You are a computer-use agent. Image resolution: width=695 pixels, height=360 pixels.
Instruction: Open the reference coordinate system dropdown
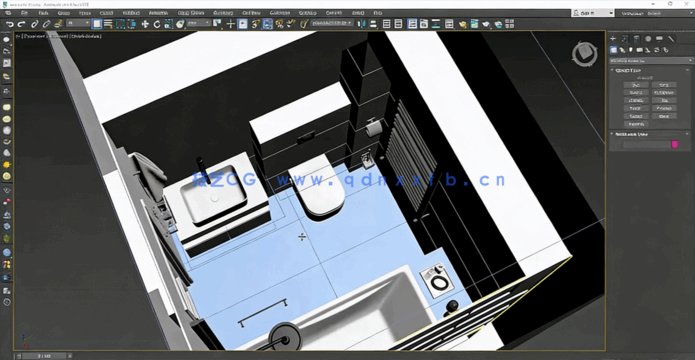tap(198, 23)
